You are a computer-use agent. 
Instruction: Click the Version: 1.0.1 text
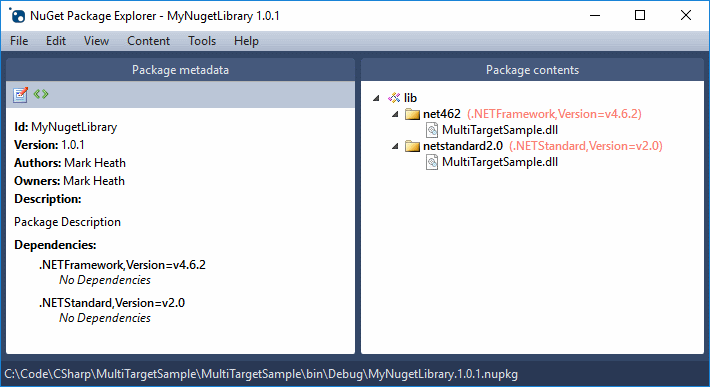click(49, 145)
